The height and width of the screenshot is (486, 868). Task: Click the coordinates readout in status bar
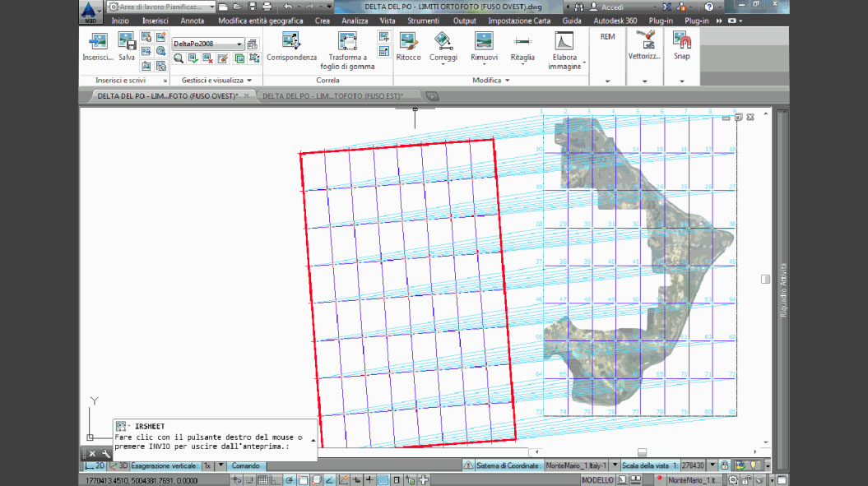tap(142, 480)
